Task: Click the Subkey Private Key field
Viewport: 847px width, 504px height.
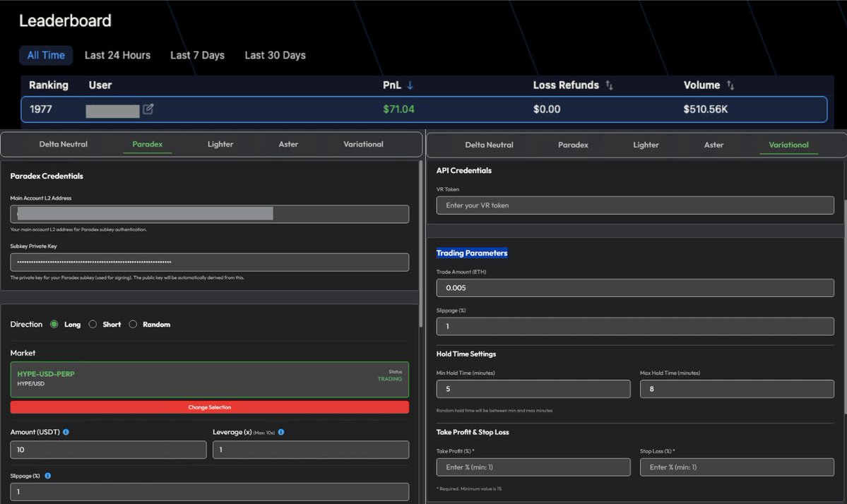Action: click(210, 263)
